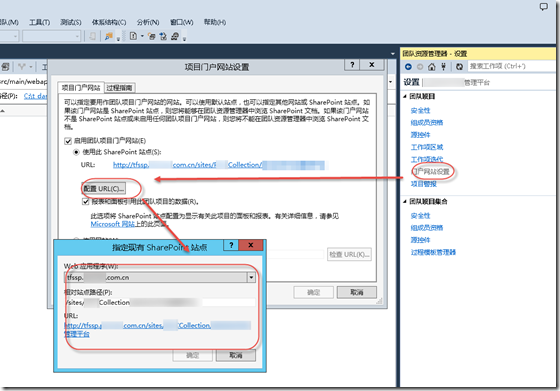Open the SharePoint URL link in portal settings
The image size is (560, 391).
tap(219, 165)
